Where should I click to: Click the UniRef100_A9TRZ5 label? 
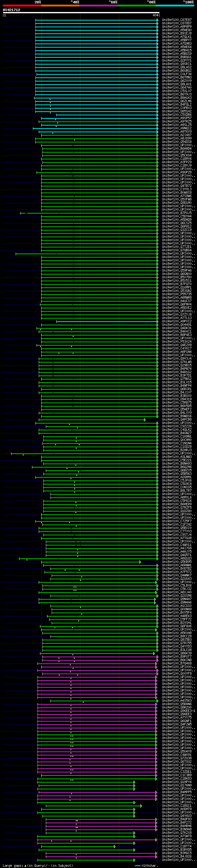click(177, 121)
